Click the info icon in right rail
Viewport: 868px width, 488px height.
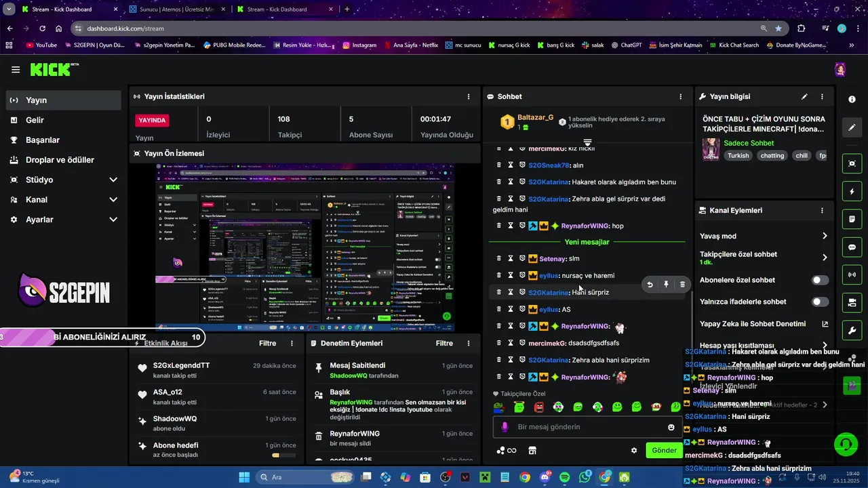point(852,99)
